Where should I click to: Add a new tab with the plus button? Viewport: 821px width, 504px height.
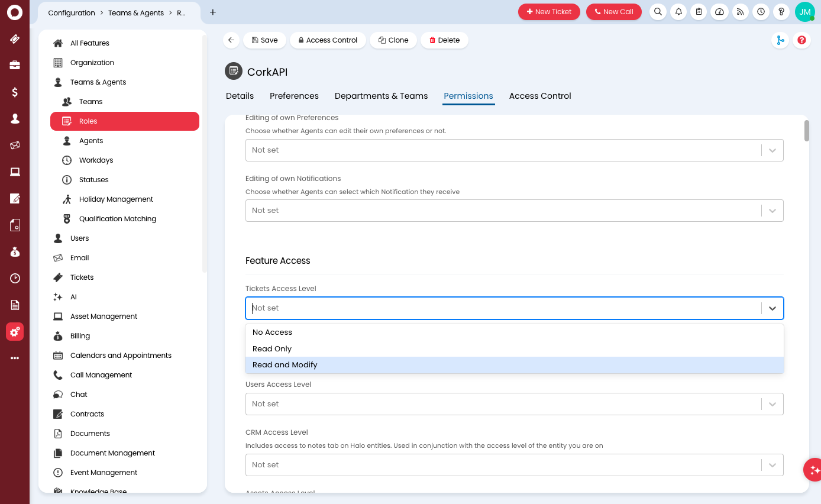pyautogui.click(x=213, y=12)
